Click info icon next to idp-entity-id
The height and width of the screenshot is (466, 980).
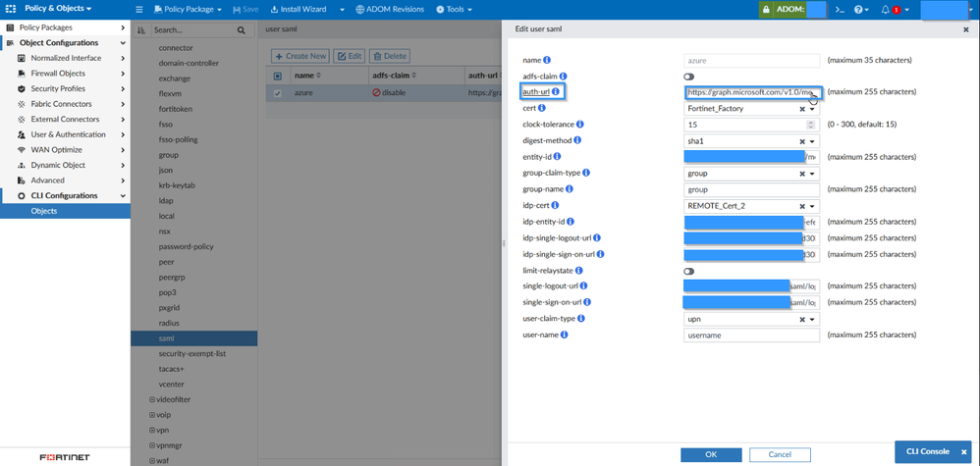coord(571,222)
